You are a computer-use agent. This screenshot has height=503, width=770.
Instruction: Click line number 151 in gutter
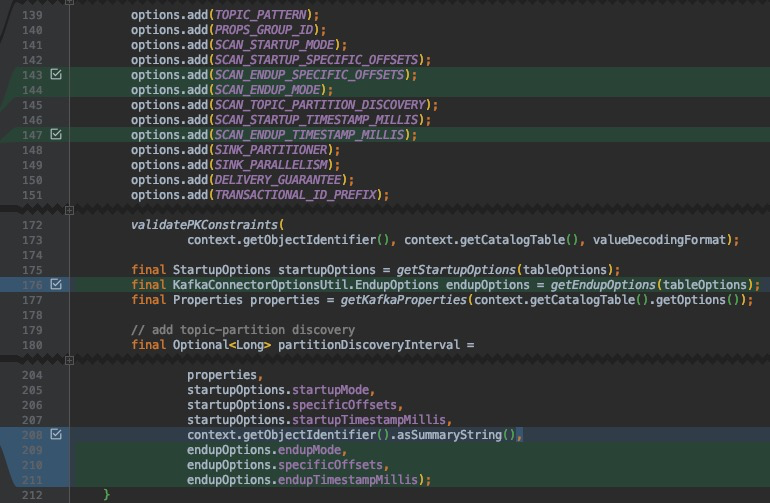coord(32,195)
